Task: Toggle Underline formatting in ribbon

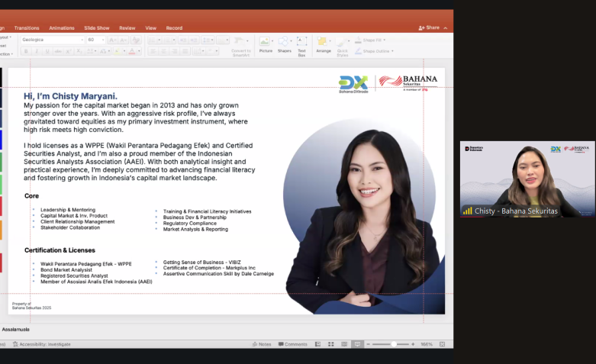Action: tap(47, 51)
